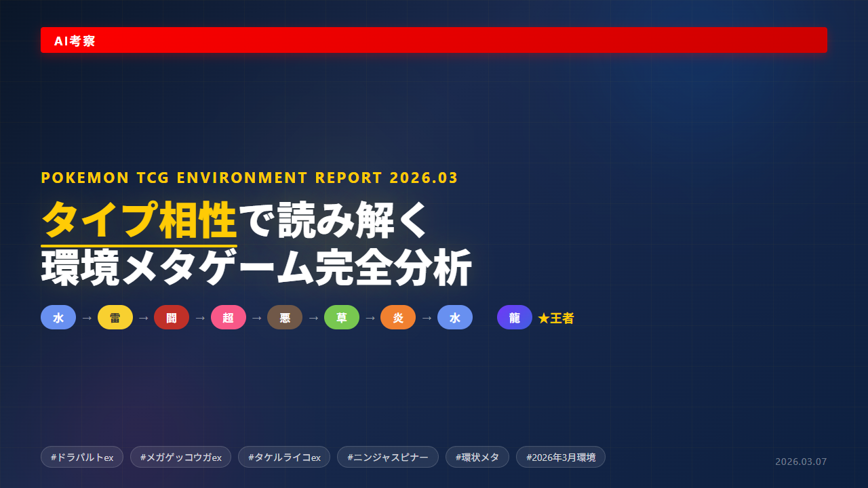Click the 2026.03.07 date stamp

pyautogui.click(x=801, y=462)
